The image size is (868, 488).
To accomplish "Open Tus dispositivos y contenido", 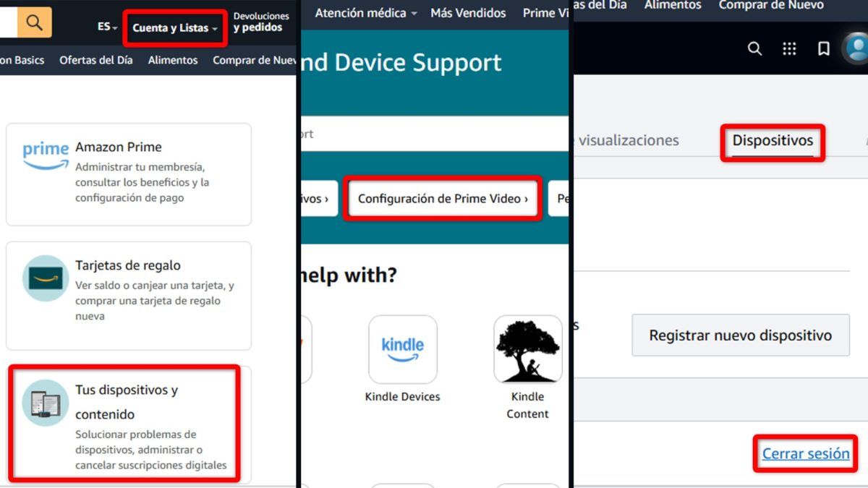I will pos(129,424).
